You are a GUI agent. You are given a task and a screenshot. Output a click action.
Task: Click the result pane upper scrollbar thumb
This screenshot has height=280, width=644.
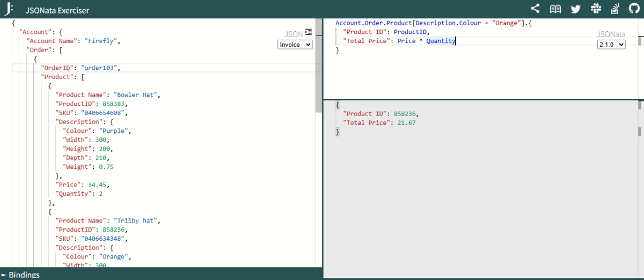point(640,105)
